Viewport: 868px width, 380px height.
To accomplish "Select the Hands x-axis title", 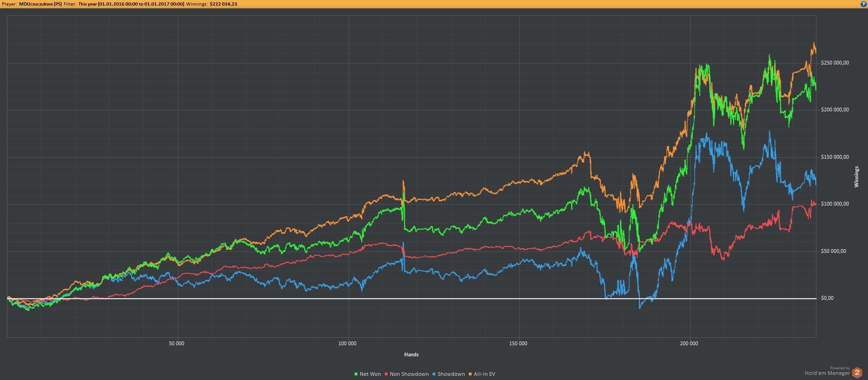I will pyautogui.click(x=411, y=354).
